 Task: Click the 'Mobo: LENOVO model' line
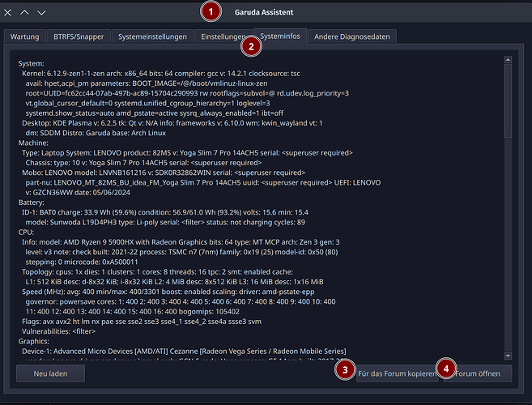coord(164,173)
